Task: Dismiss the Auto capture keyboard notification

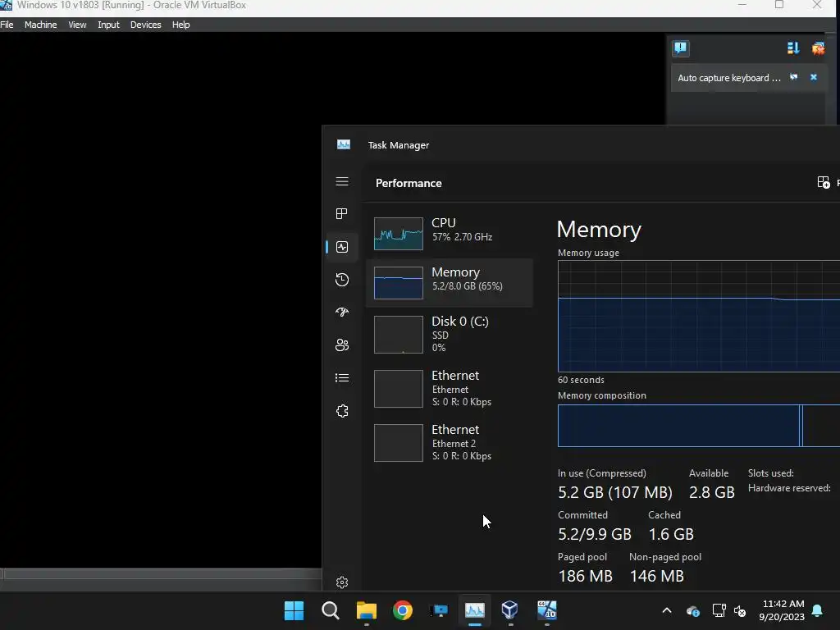Action: [x=813, y=77]
